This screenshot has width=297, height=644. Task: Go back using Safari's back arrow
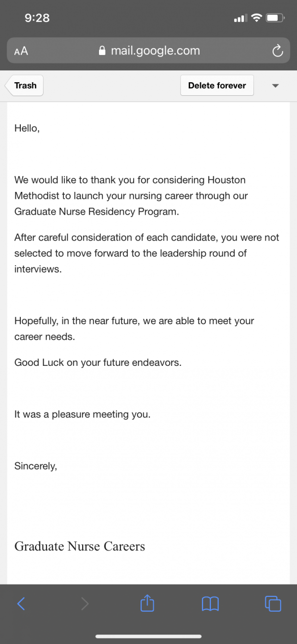(21, 603)
